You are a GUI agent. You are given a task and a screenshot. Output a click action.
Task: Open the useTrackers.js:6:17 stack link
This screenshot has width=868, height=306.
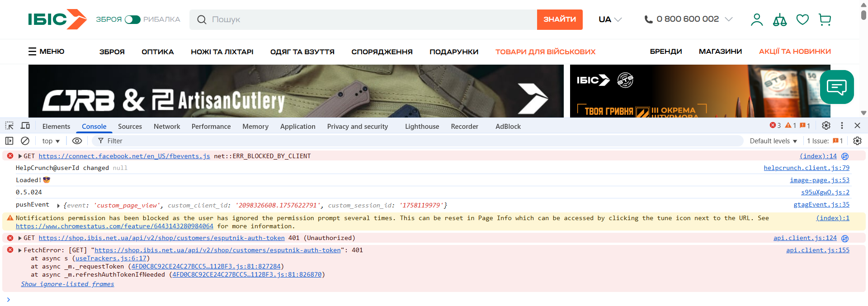111,258
